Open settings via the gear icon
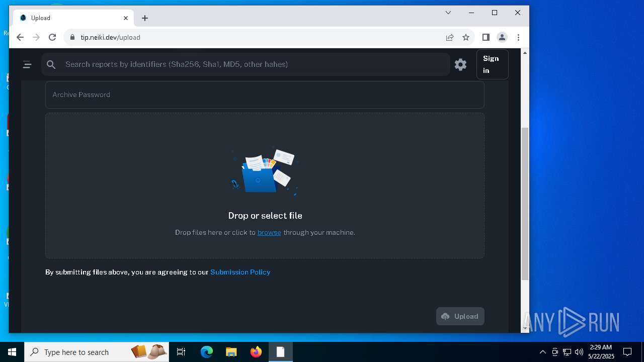The width and height of the screenshot is (644, 362). pyautogui.click(x=460, y=64)
